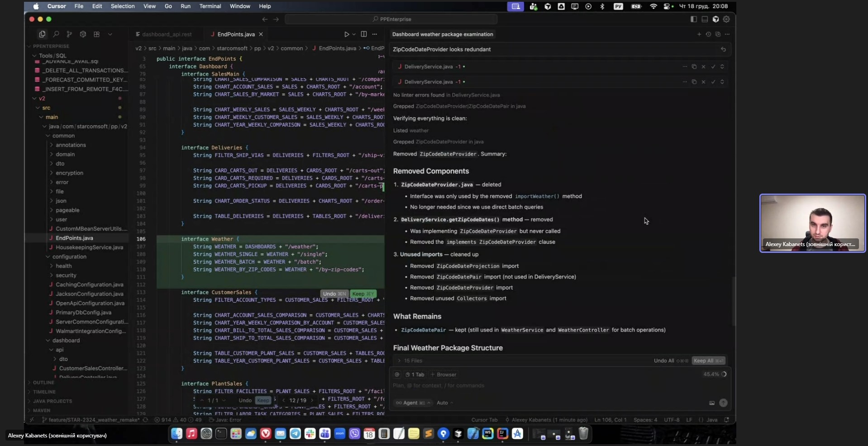Click the image attach icon in chat input

[712, 403]
